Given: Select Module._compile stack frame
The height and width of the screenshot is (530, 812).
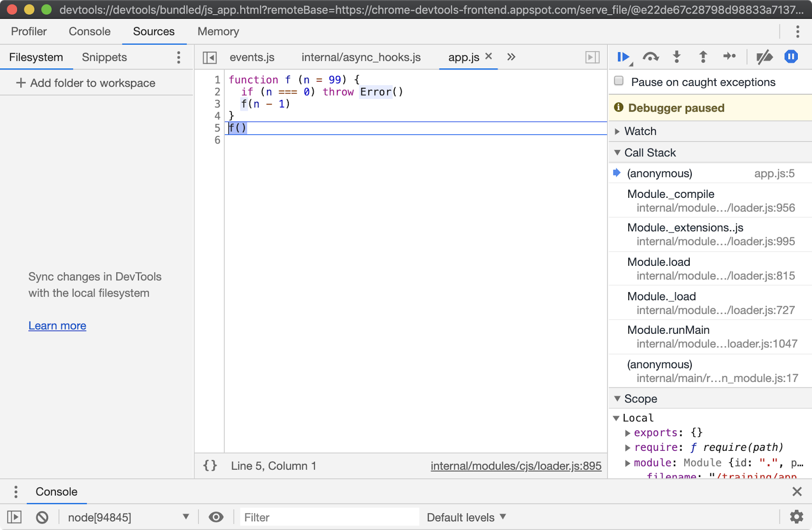Looking at the screenshot, I should pyautogui.click(x=710, y=201).
